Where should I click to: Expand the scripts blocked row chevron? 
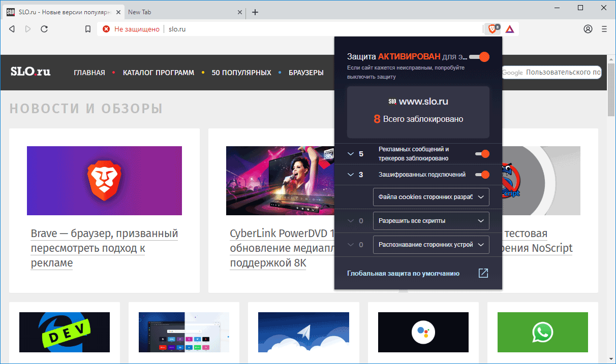tap(350, 221)
